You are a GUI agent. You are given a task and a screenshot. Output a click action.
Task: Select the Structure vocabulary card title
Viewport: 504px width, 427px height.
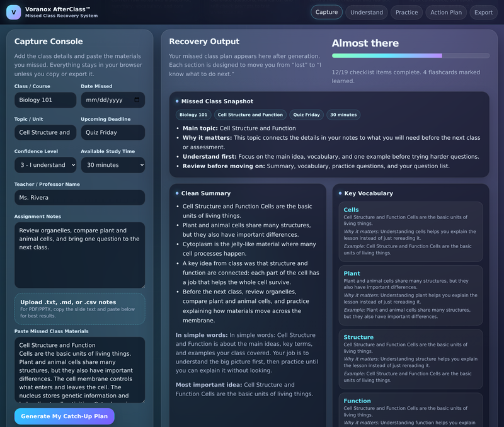coord(358,337)
